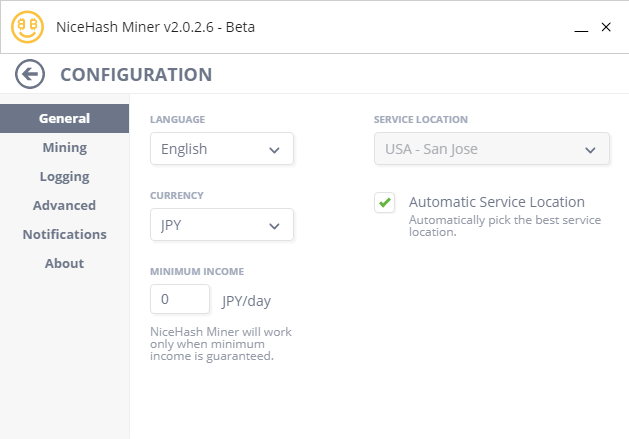
Task: Open the Notifications settings tab
Action: 64,234
